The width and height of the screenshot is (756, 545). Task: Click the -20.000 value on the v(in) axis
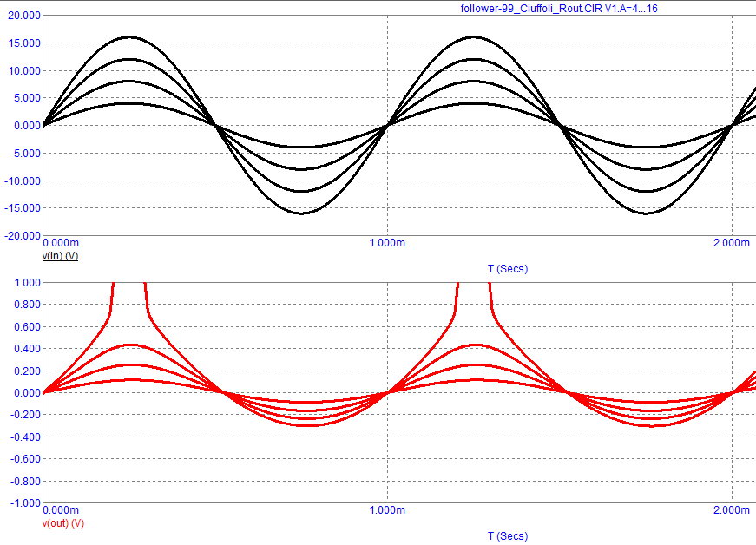pos(23,236)
